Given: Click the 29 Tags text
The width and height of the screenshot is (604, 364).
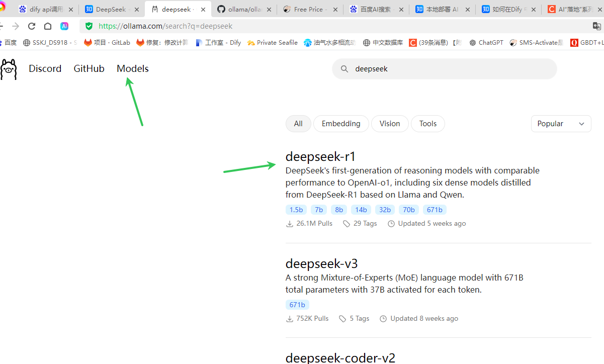Looking at the screenshot, I should [365, 224].
